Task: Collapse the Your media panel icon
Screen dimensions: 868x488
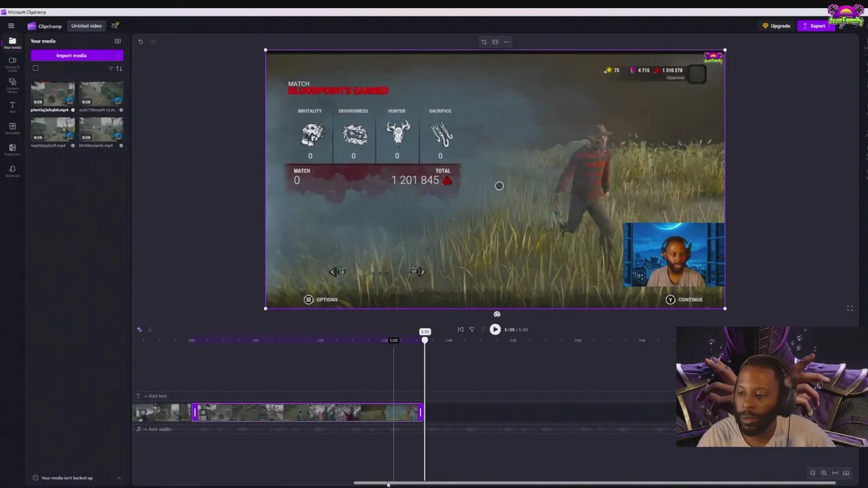Action: click(x=117, y=41)
